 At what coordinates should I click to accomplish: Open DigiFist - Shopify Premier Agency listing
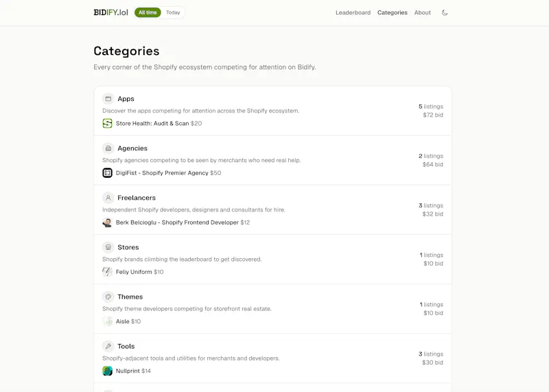[168, 173]
